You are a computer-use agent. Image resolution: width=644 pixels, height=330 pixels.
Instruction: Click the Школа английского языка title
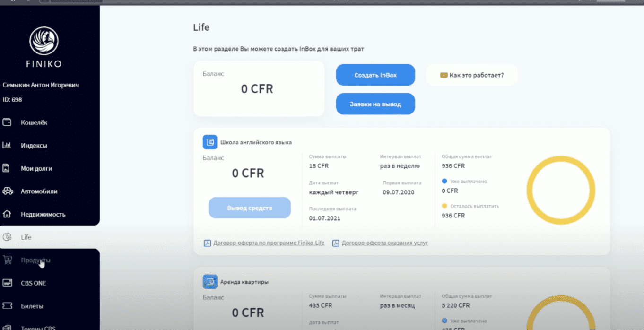tap(256, 142)
